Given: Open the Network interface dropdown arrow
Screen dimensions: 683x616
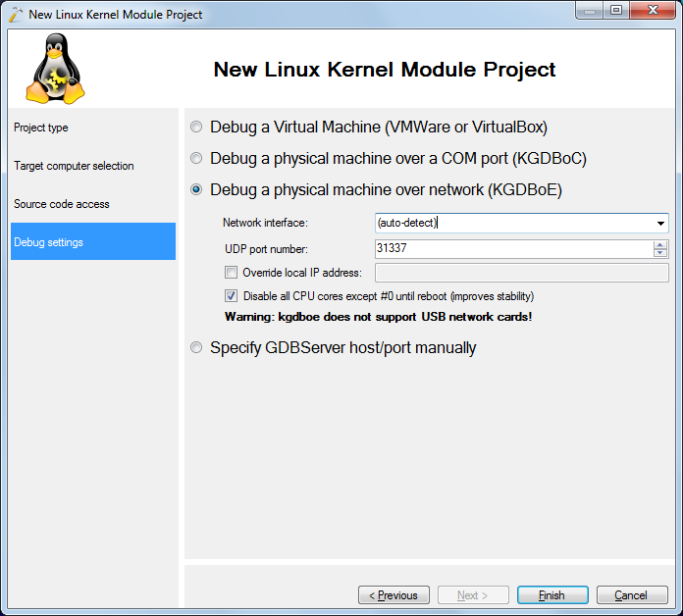Looking at the screenshot, I should pos(660,224).
